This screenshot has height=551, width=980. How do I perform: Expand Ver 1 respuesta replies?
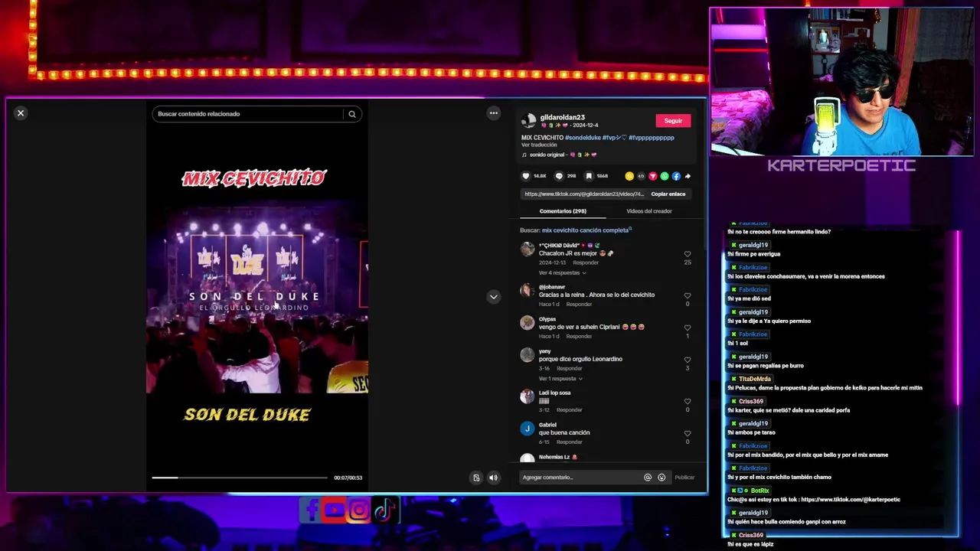coord(560,379)
